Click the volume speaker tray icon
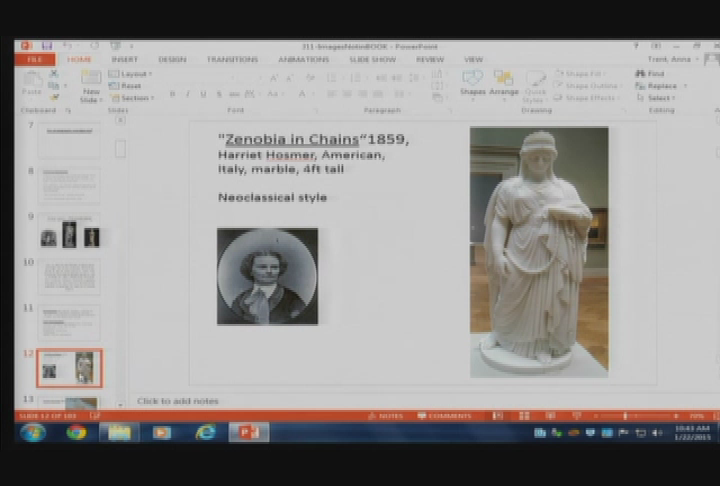This screenshot has width=720, height=486. point(657,432)
